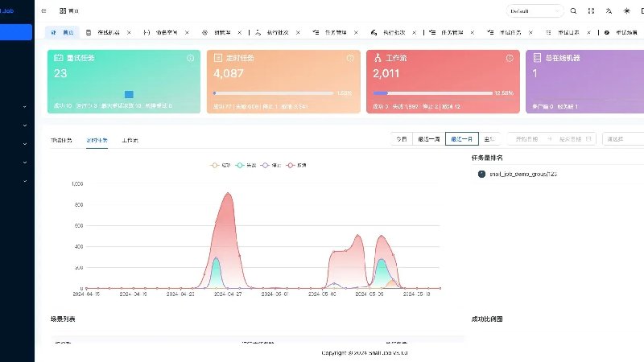Click the blue square on 重试任务 card
The height and width of the screenshot is (362, 644).
tap(129, 94)
